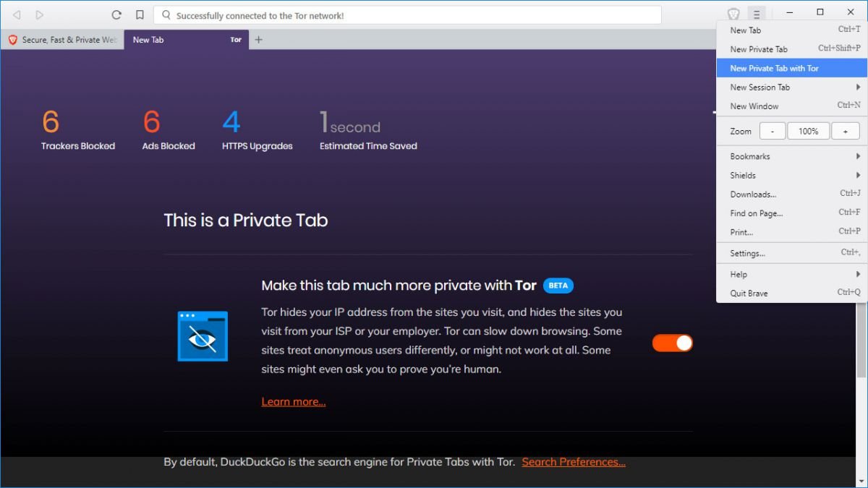Open a New Window from the menu
868x488 pixels.
click(x=792, y=106)
